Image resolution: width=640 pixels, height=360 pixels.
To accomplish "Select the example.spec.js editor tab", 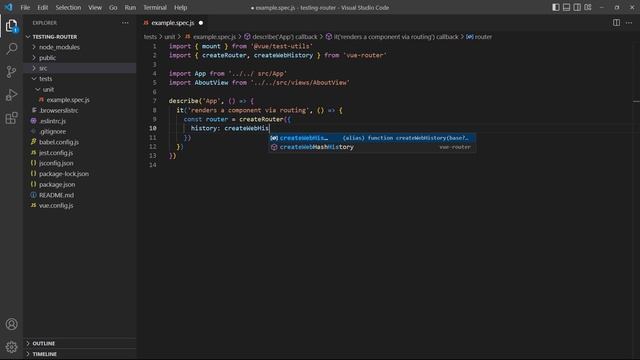I will pyautogui.click(x=172, y=23).
